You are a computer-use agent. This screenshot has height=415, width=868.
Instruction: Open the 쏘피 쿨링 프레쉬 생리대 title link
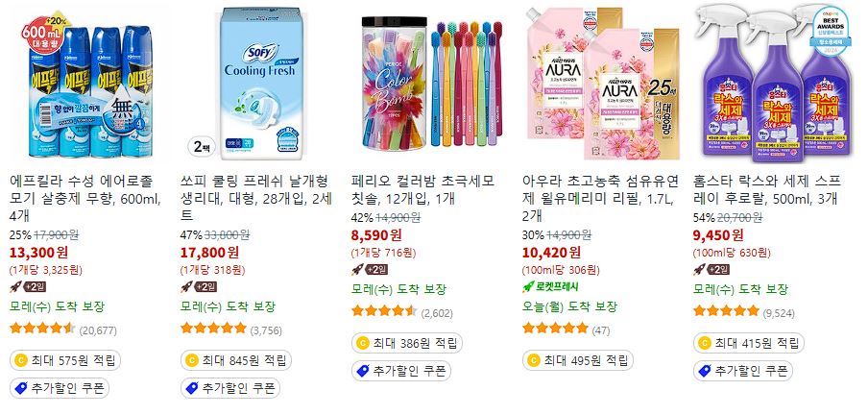(254, 198)
